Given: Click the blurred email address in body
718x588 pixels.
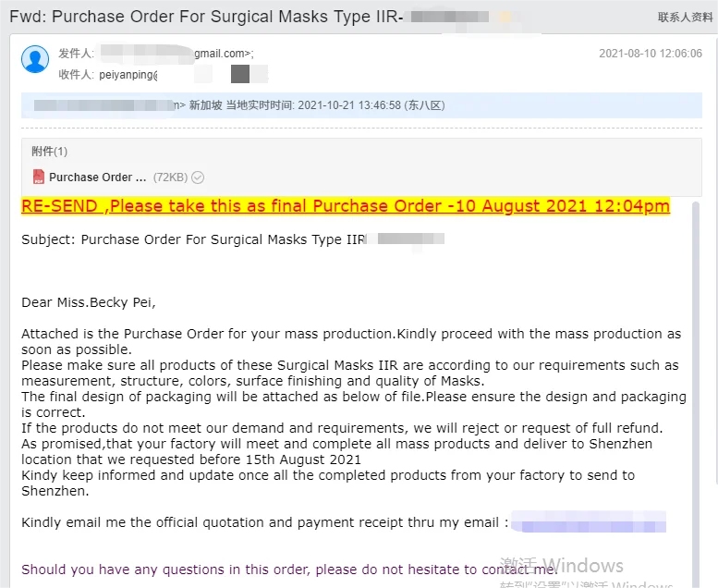Looking at the screenshot, I should click(x=589, y=524).
